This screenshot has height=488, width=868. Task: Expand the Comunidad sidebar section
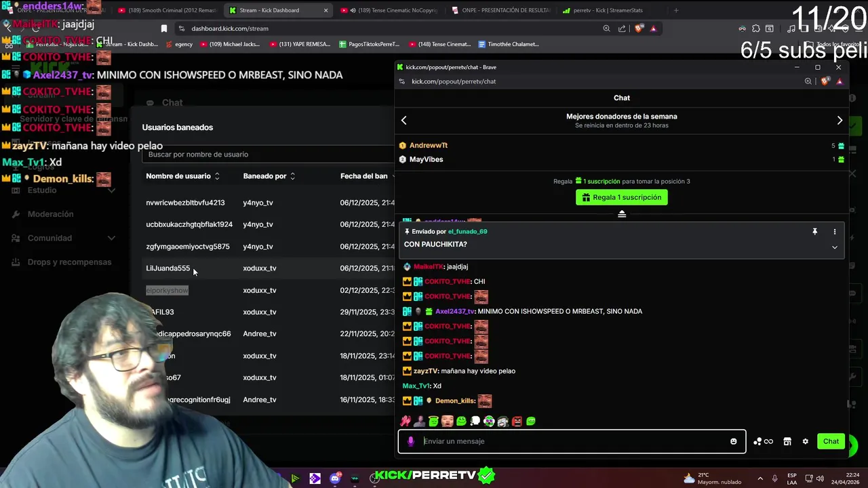[64, 239]
